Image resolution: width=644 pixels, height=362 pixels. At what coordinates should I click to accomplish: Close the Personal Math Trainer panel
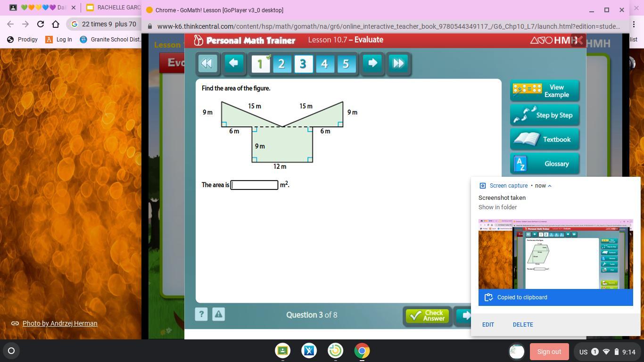point(578,41)
